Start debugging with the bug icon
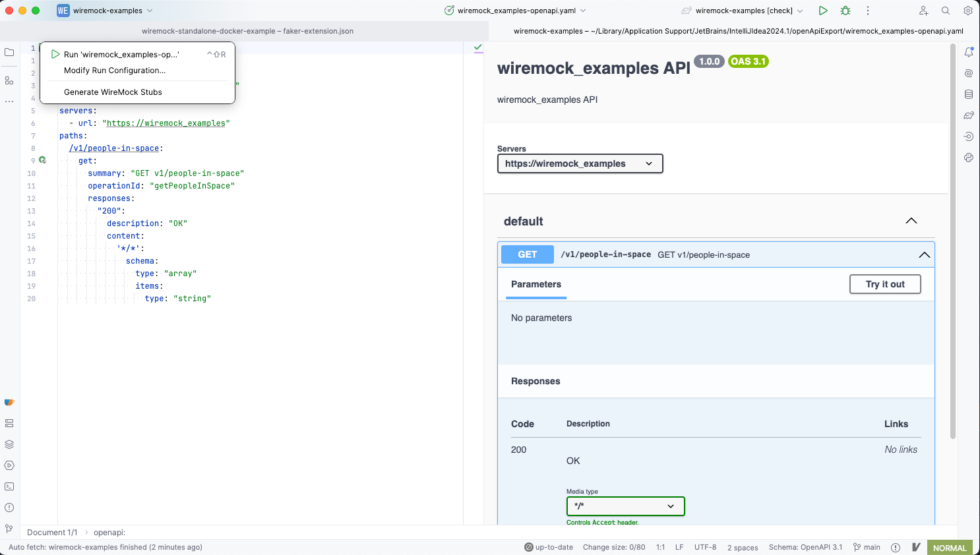Image resolution: width=980 pixels, height=555 pixels. [845, 11]
